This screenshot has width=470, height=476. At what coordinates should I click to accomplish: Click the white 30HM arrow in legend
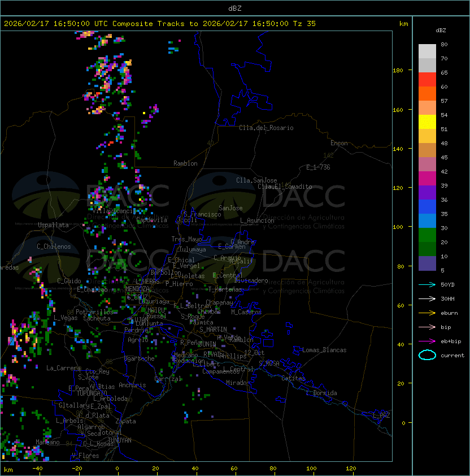pyautogui.click(x=427, y=298)
